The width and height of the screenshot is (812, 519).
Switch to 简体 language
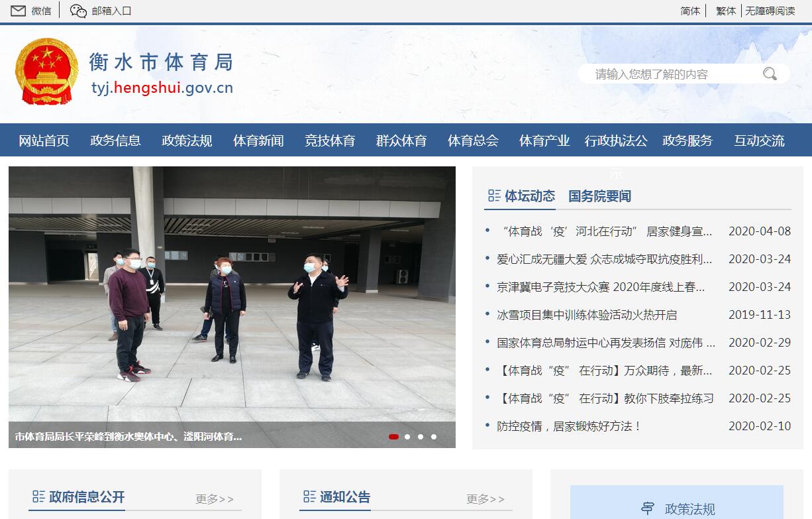coord(690,11)
